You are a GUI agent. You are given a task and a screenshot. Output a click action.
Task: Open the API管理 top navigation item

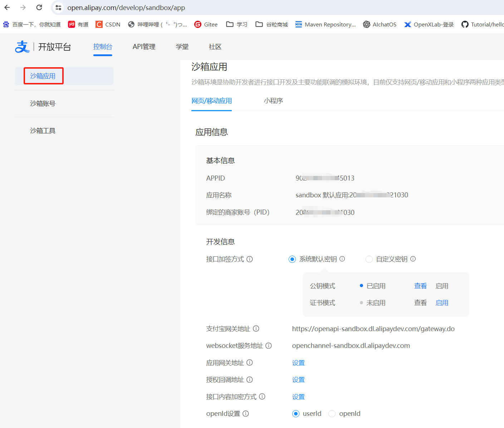144,47
